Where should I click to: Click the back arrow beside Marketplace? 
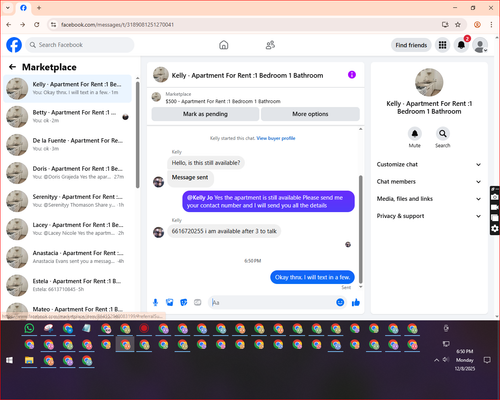pos(13,67)
